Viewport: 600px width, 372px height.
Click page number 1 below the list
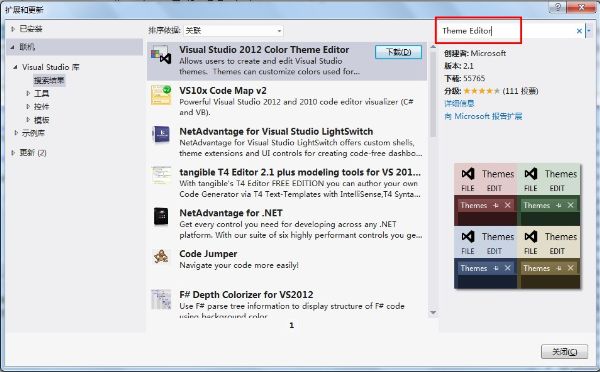tap(292, 325)
